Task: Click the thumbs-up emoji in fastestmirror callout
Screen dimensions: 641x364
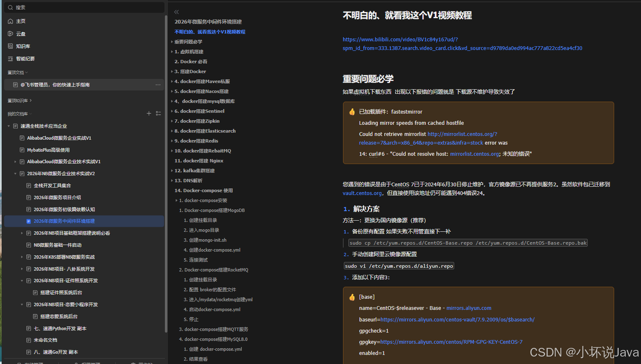Action: [352, 112]
